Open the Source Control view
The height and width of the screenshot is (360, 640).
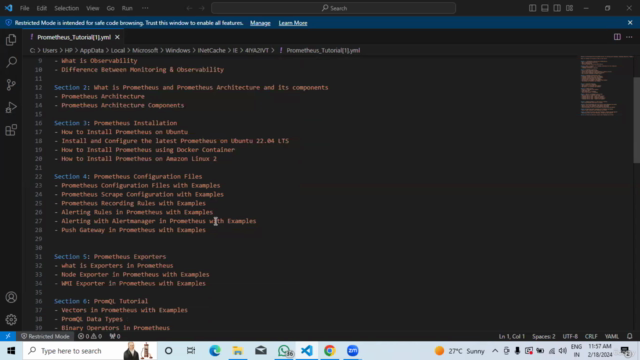point(11,85)
